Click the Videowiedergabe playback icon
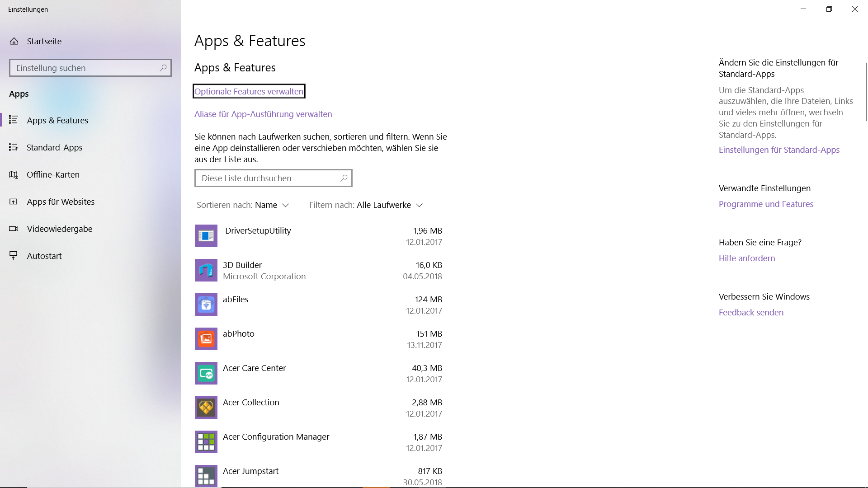This screenshot has width=868, height=488. click(x=14, y=229)
